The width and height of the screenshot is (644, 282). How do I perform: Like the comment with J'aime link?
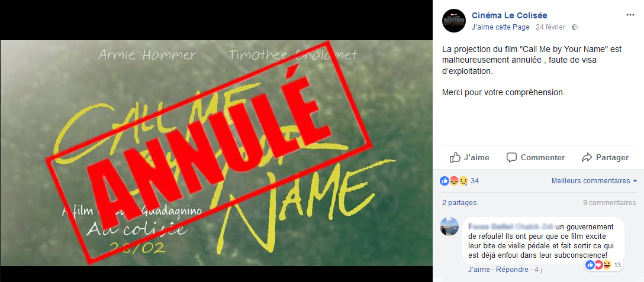click(x=478, y=270)
